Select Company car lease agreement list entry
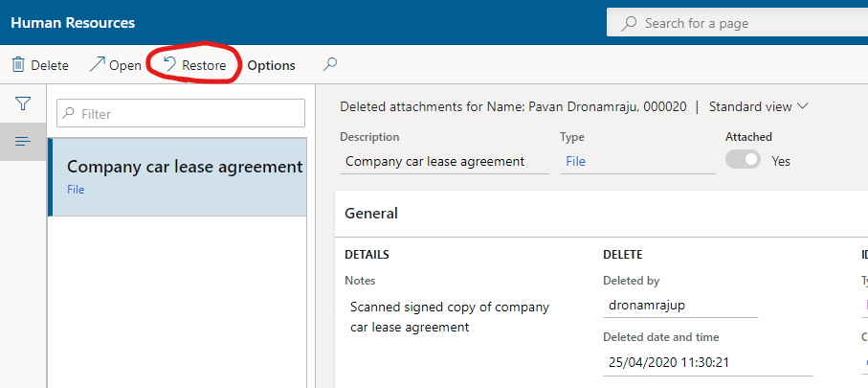The width and height of the screenshot is (868, 388). (x=177, y=176)
